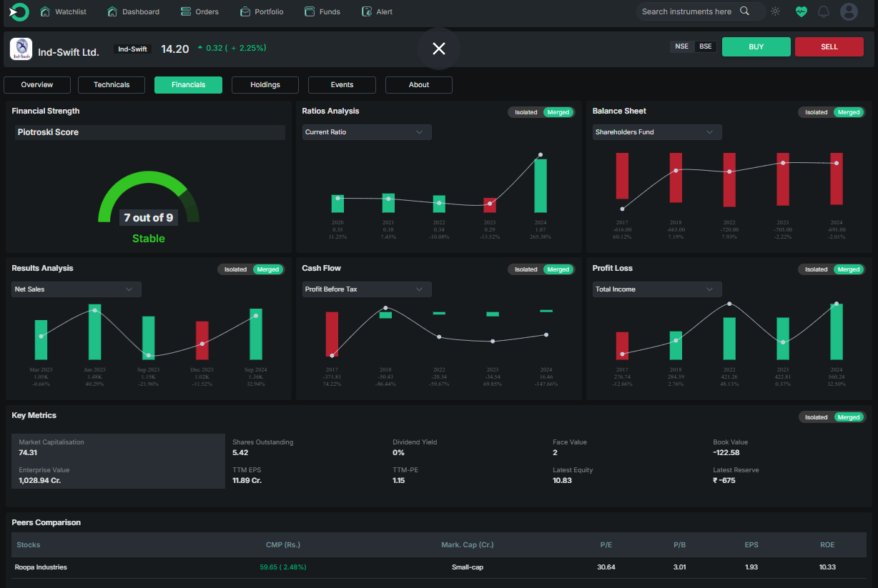Sort by P/E column header
Image resolution: width=878 pixels, height=588 pixels.
point(608,545)
